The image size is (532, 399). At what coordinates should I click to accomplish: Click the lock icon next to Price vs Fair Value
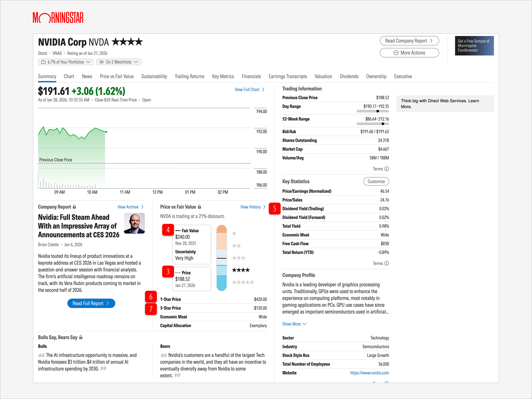pyautogui.click(x=199, y=207)
